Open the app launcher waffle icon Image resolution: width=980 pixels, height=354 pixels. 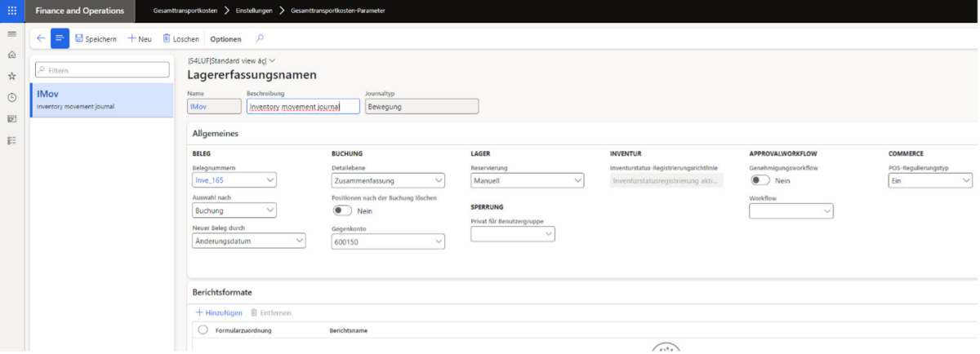[11, 11]
